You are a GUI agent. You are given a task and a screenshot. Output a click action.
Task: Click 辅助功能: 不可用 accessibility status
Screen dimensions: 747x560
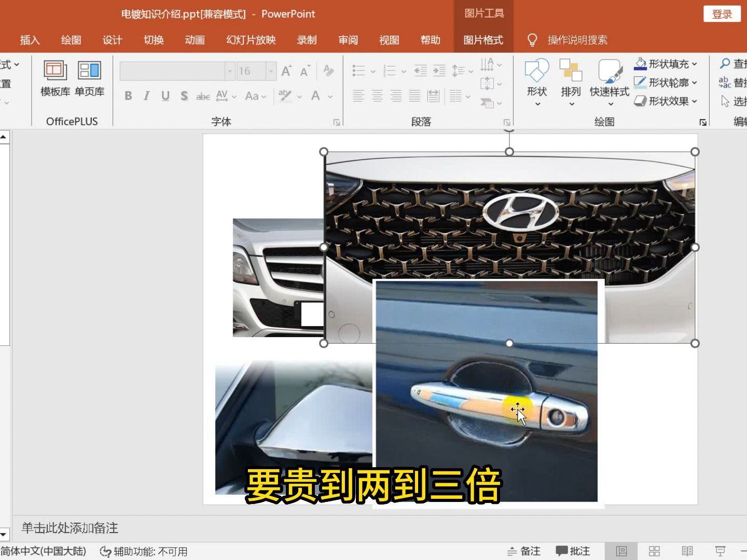[x=144, y=551]
